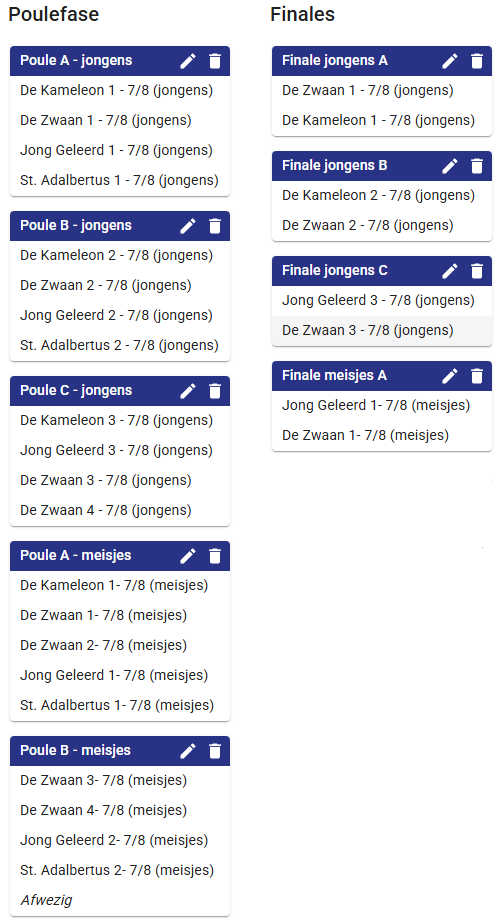This screenshot has height=923, width=503.
Task: Select Jong Geleerd 1 in Finale meisjes A
Action: point(382,405)
